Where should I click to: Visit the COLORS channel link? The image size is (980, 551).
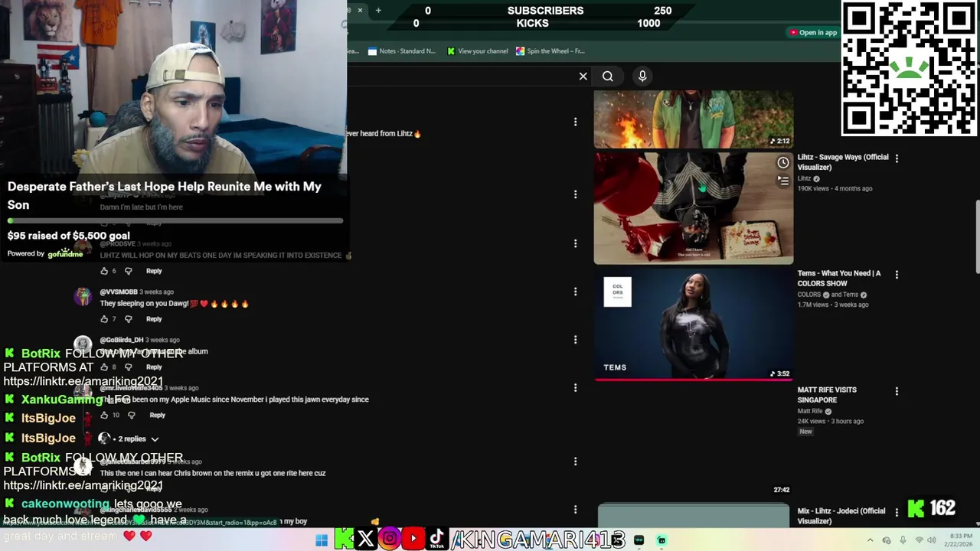tap(809, 295)
